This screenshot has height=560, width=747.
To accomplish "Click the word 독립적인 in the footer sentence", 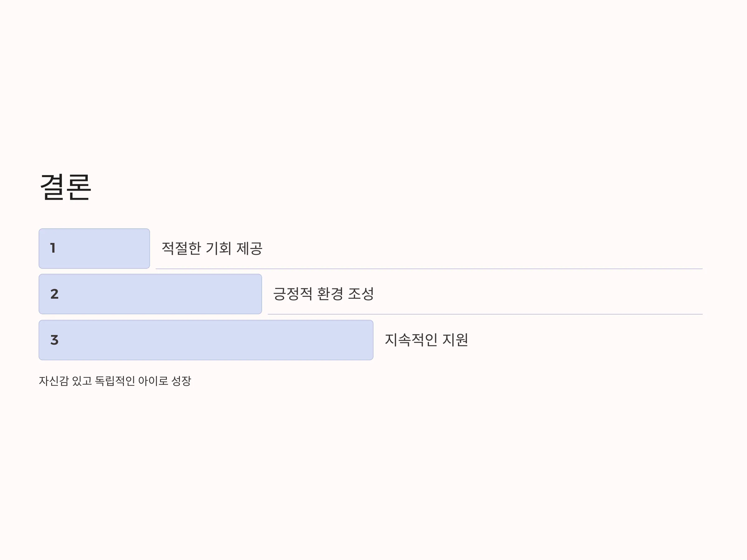I will [115, 381].
